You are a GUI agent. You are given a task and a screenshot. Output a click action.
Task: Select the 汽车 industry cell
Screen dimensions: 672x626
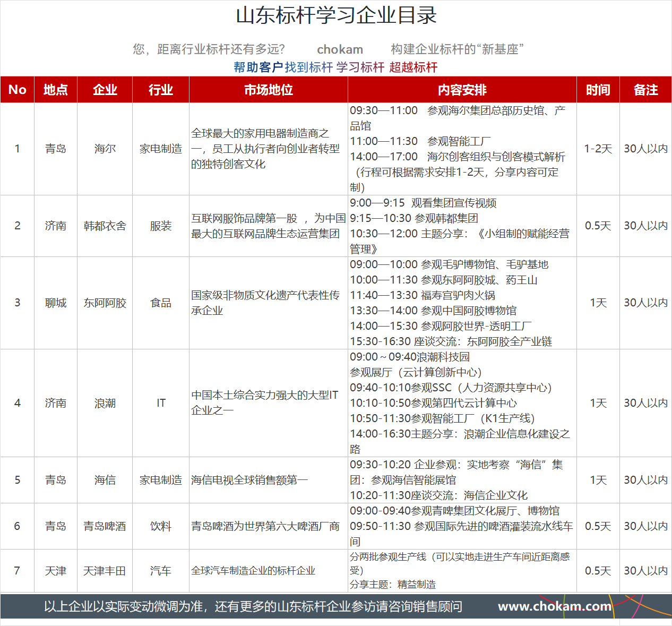coord(160,571)
